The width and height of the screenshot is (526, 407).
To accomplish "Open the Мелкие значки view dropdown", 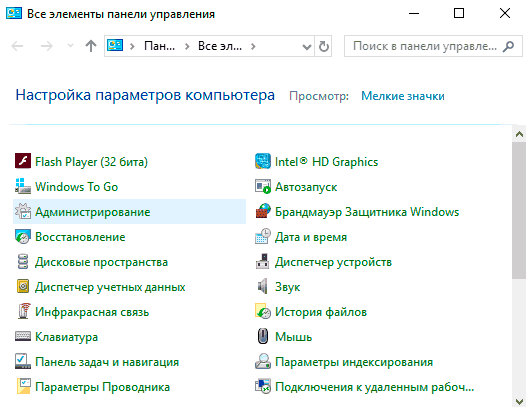I will point(403,96).
